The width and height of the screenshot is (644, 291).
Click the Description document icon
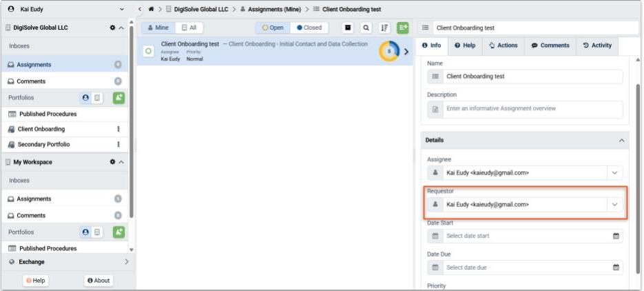(435, 110)
